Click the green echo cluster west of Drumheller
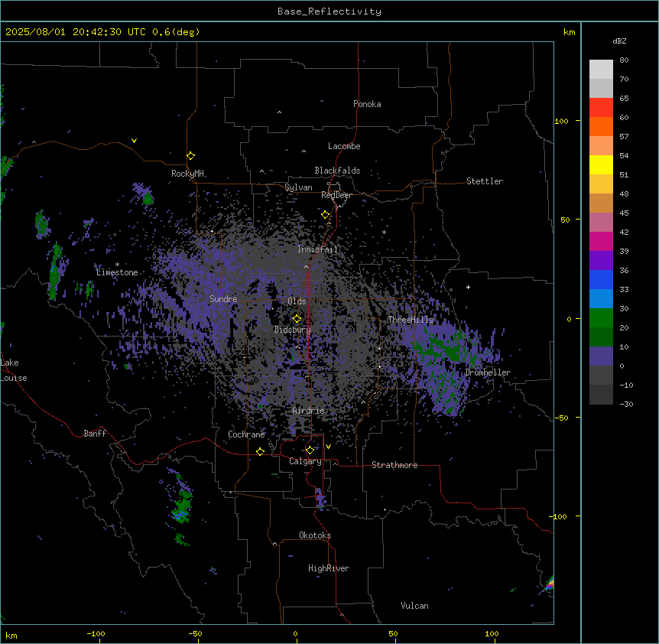Viewport: 659px width, 644px height. (446, 346)
